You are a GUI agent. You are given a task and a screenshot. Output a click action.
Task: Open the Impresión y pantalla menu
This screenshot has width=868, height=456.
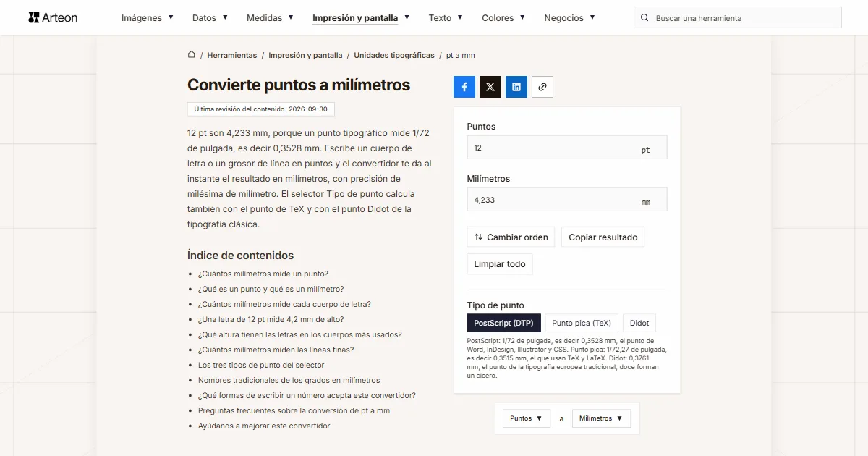(361, 17)
